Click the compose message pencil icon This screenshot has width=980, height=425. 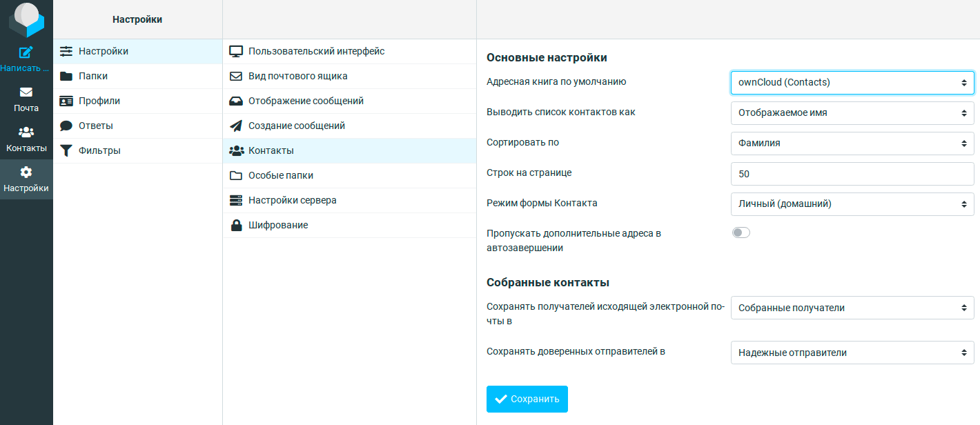[26, 52]
